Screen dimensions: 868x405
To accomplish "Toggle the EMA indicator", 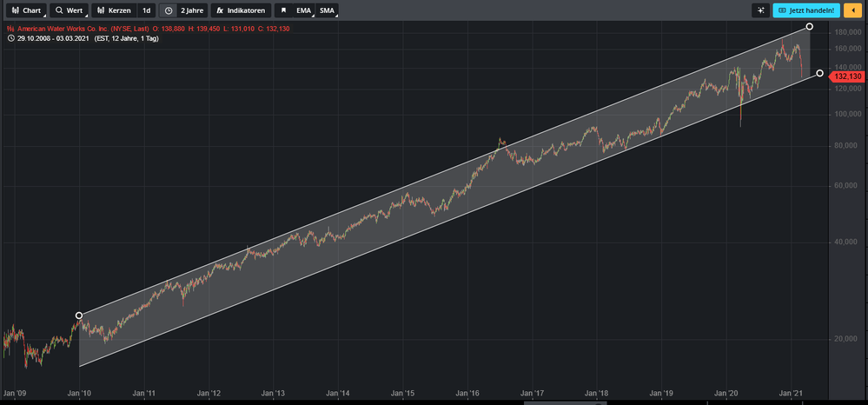I will [x=303, y=10].
